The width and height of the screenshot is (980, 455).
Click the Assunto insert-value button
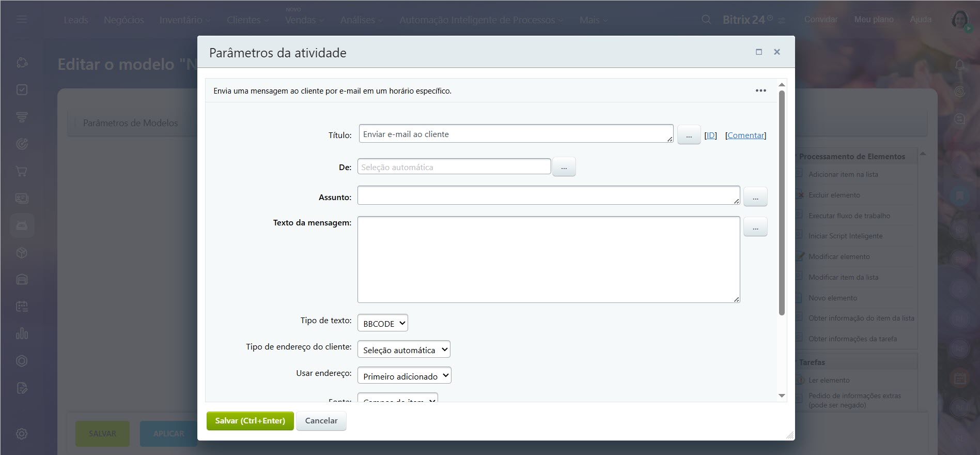[755, 197]
